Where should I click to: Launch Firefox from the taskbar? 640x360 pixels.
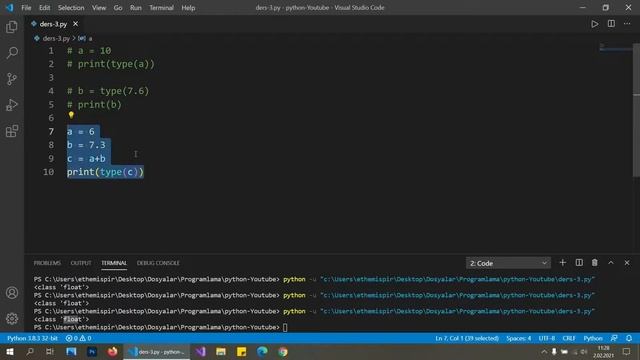[x=112, y=351]
